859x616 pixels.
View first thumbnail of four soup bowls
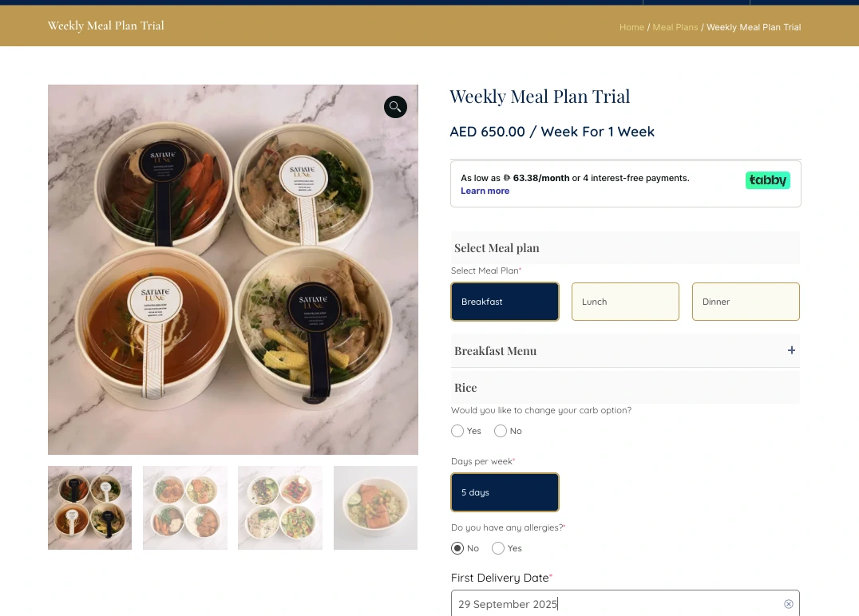[x=90, y=507]
